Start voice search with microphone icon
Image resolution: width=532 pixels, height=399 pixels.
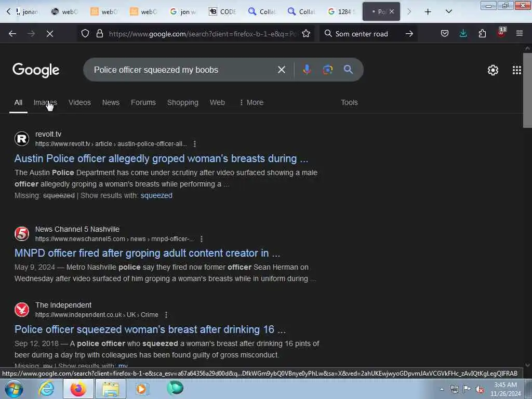coord(307,70)
